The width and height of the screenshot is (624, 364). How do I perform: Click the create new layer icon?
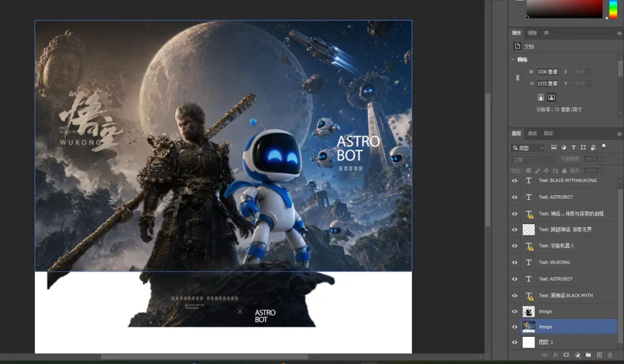coord(599,355)
